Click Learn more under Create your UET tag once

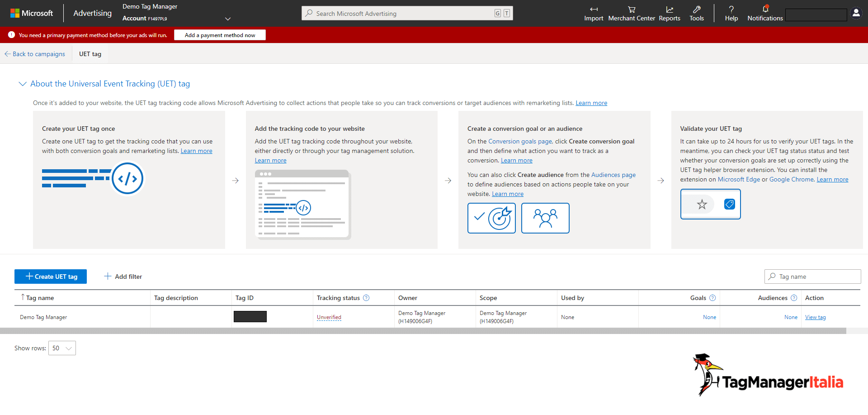(196, 151)
